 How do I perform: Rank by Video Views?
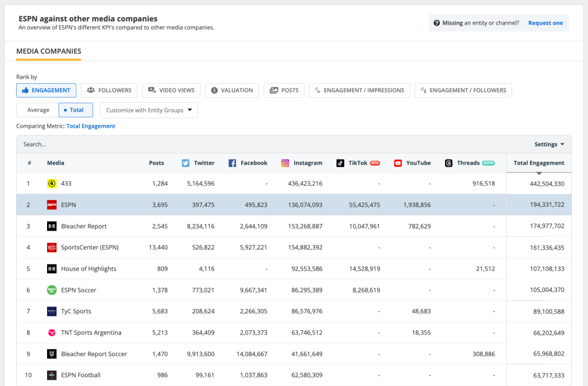click(x=171, y=90)
